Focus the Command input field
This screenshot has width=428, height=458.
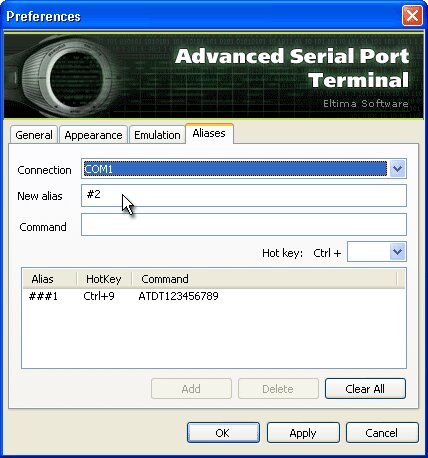click(244, 225)
